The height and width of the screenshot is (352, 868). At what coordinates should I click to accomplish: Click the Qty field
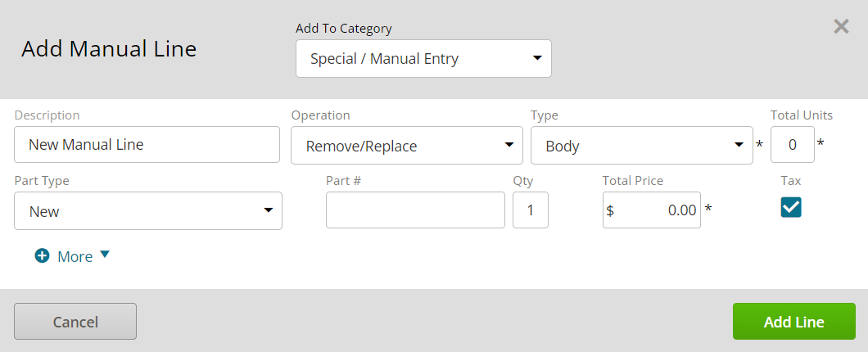pyautogui.click(x=531, y=210)
